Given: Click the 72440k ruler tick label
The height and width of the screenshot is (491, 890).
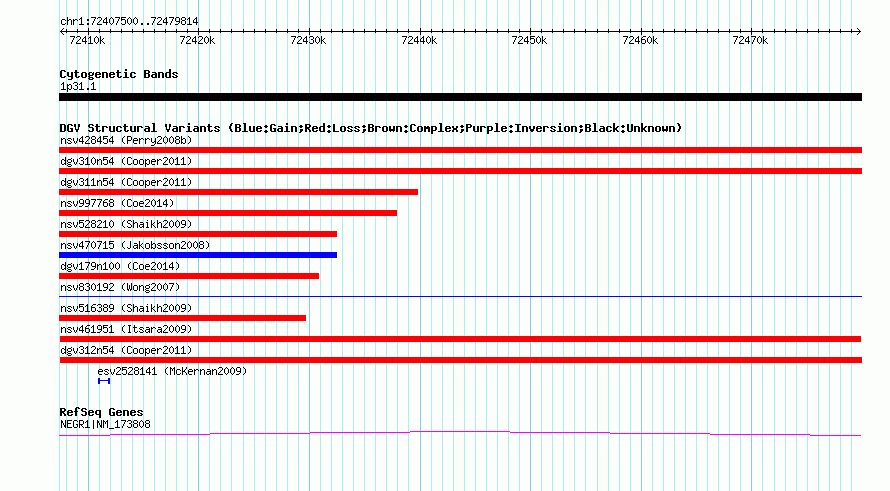Looking at the screenshot, I should 419,40.
